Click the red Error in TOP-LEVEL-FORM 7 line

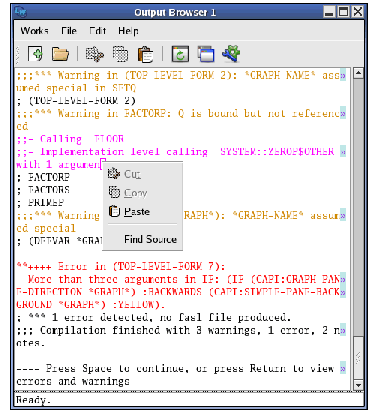(x=121, y=266)
